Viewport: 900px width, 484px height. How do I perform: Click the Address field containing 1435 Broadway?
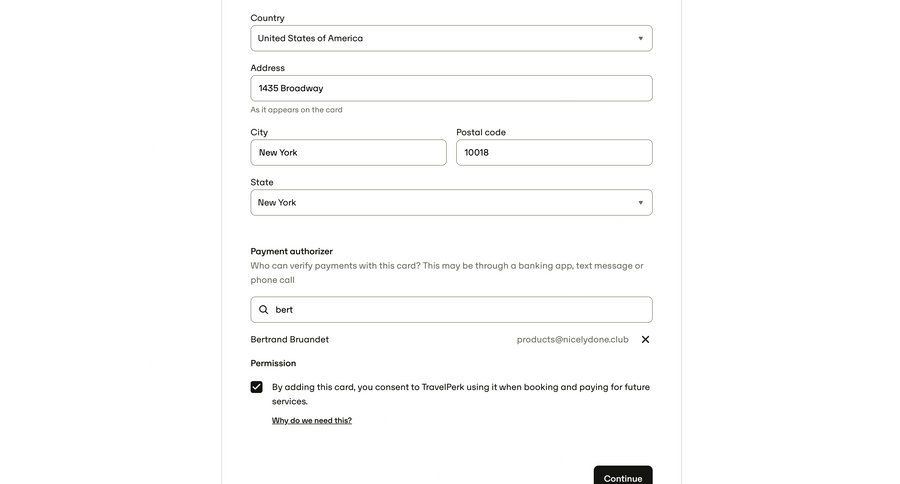click(x=451, y=88)
